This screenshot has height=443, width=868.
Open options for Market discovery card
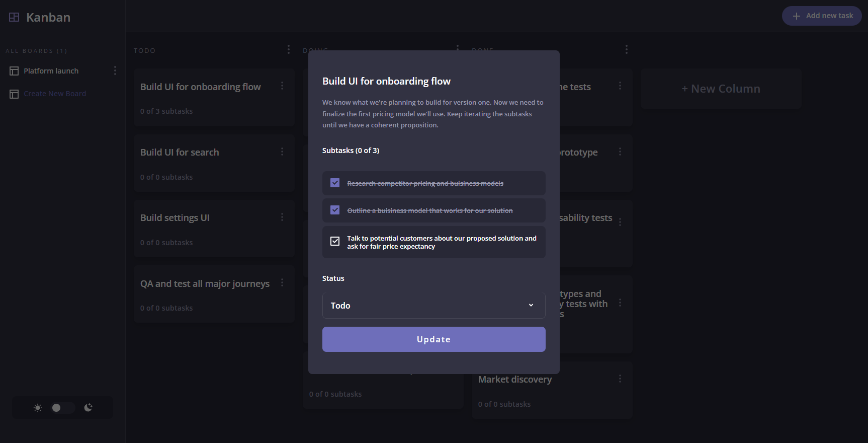click(x=620, y=379)
